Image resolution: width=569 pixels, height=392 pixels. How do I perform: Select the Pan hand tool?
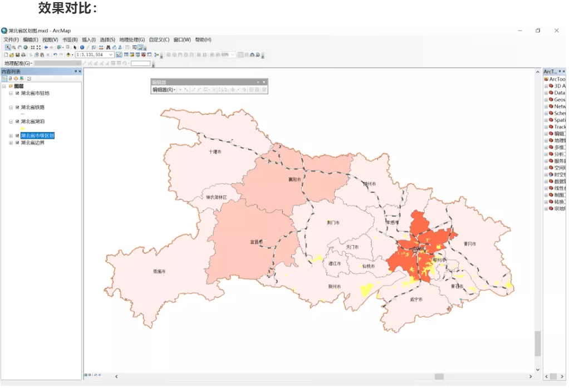[x=19, y=47]
